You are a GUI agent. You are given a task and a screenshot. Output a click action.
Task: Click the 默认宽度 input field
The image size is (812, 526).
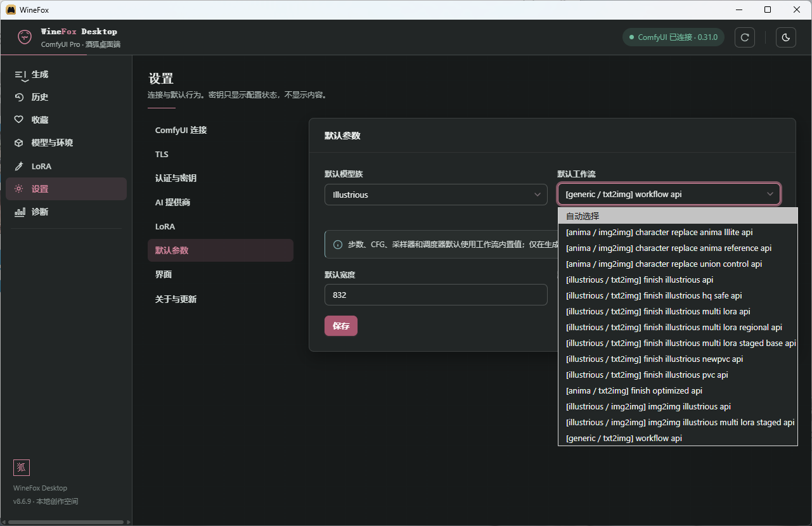click(436, 295)
